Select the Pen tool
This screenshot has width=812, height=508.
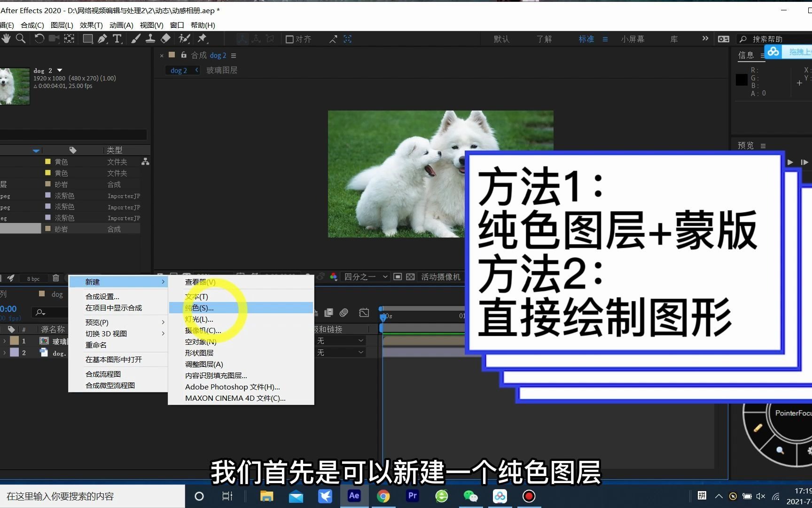point(102,39)
